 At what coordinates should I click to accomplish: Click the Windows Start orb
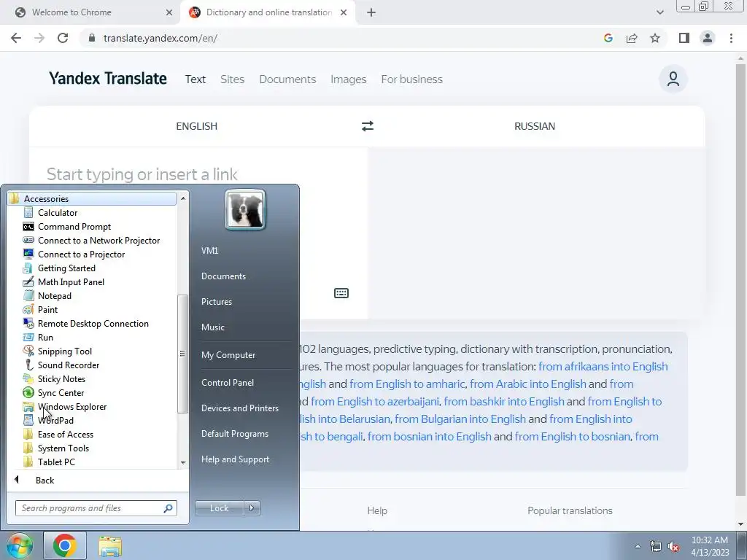pos(18,545)
